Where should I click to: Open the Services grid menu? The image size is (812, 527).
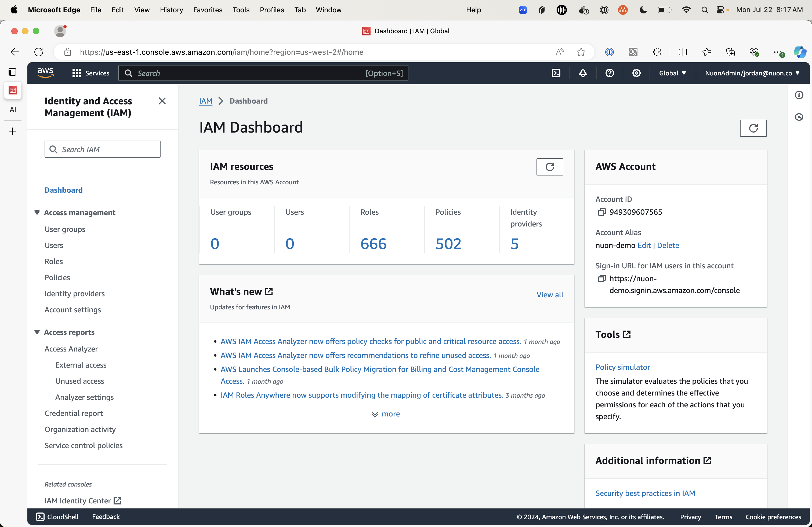(x=90, y=73)
